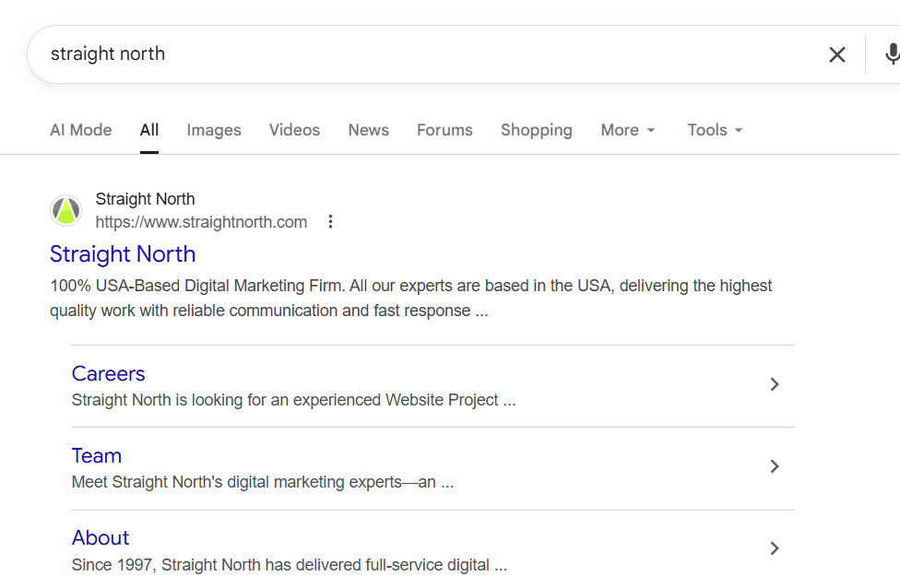Click the Straight North site favicon

[x=65, y=211]
